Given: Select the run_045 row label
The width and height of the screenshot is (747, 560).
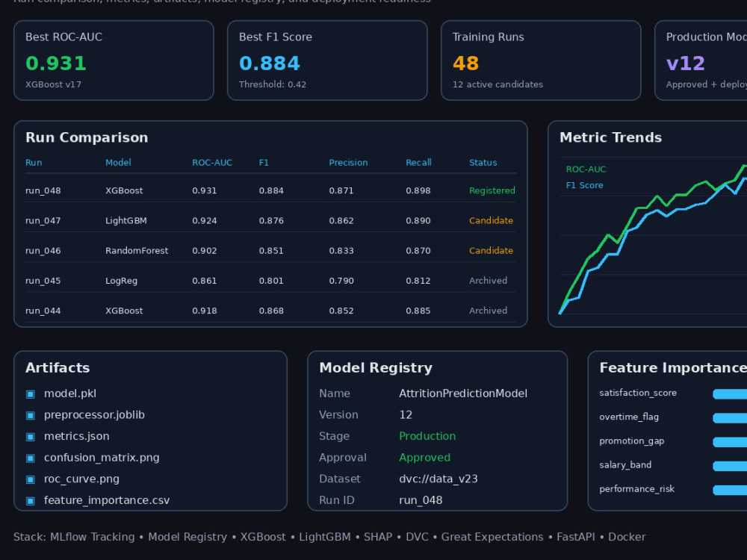Looking at the screenshot, I should tap(43, 281).
